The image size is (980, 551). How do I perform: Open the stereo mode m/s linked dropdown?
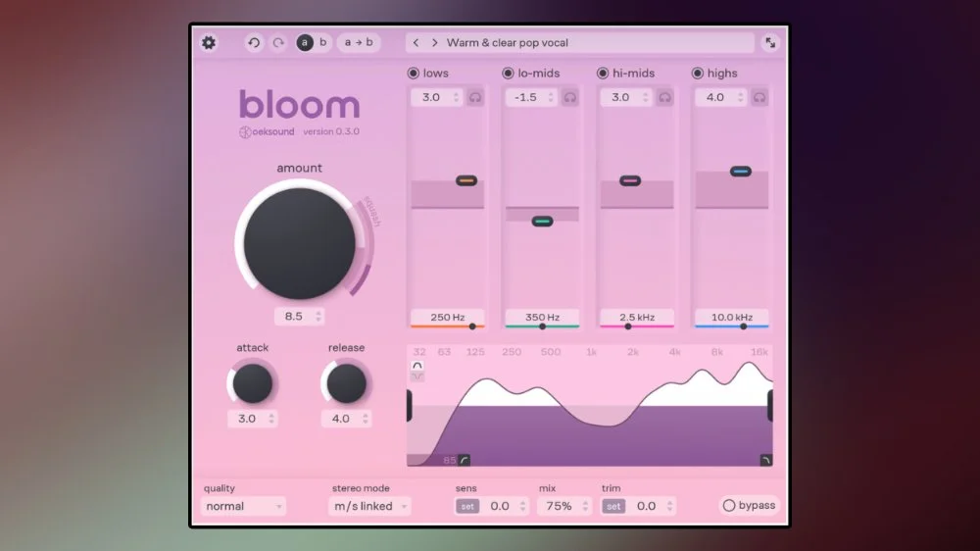[x=370, y=506]
